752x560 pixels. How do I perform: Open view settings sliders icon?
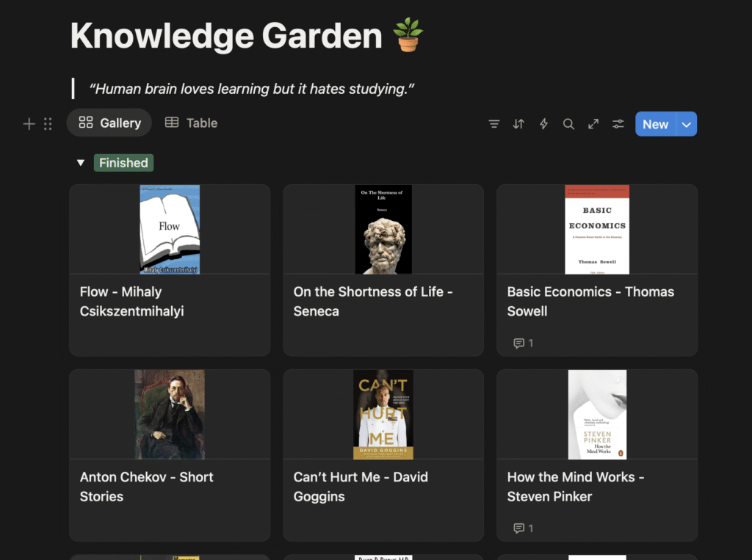tap(618, 124)
